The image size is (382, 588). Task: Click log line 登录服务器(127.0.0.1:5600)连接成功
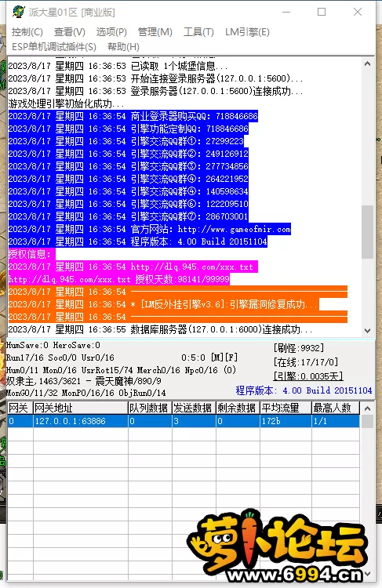155,91
